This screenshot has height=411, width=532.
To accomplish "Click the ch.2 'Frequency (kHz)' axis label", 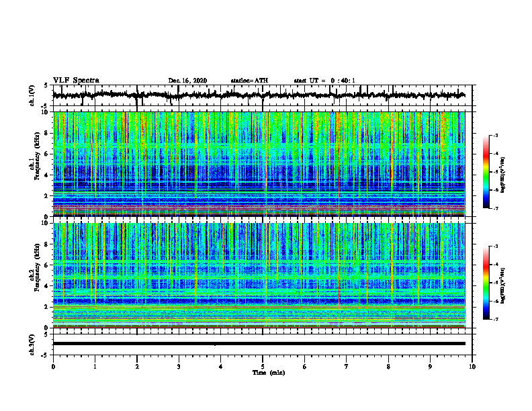I will coord(38,268).
